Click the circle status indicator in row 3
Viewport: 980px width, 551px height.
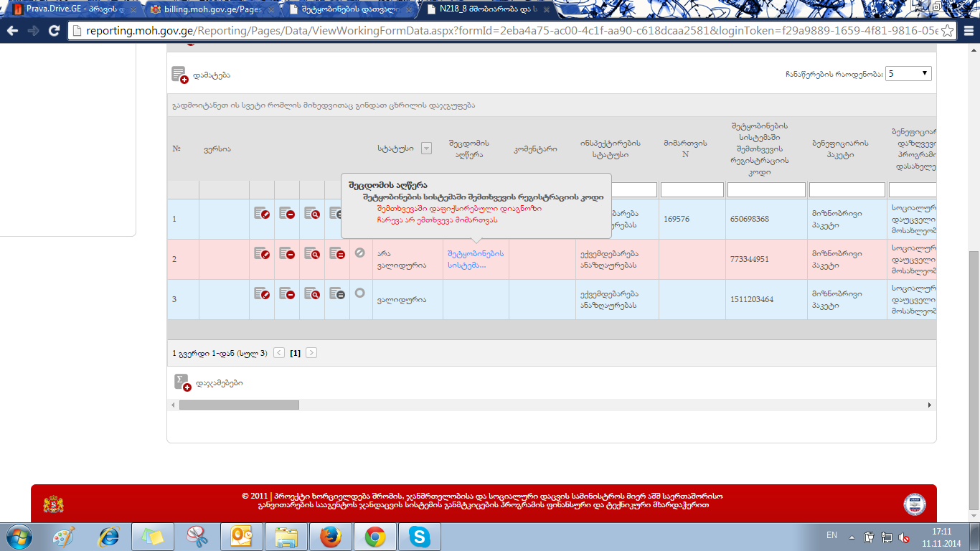[x=360, y=293]
